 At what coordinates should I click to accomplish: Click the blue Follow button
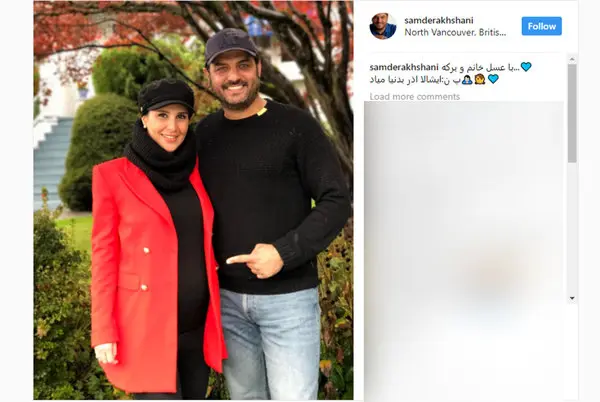[x=541, y=26]
